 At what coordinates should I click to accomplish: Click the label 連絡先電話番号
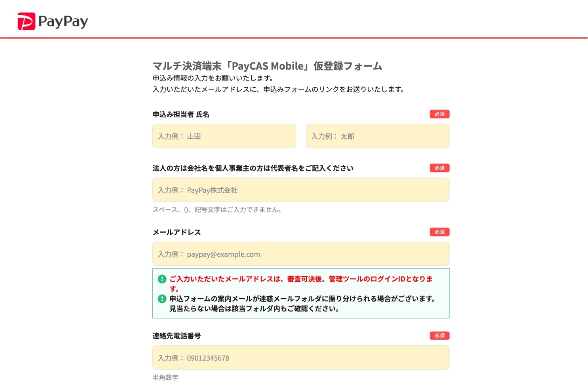coord(177,336)
